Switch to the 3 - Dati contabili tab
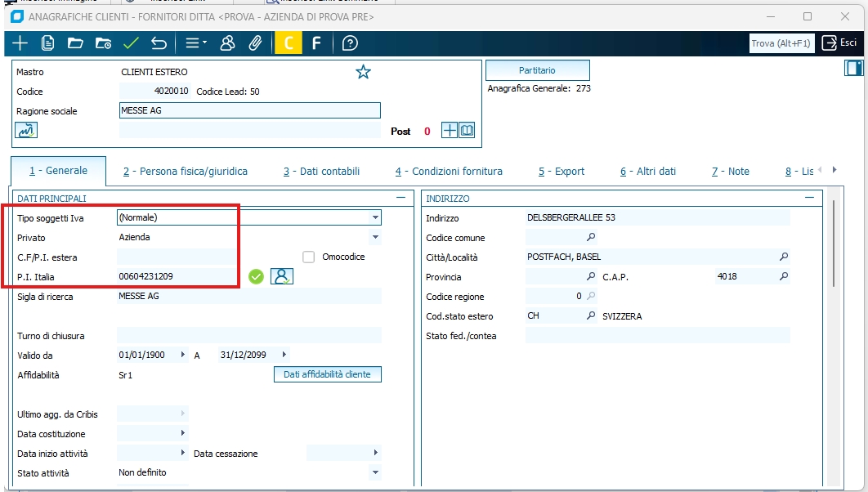The image size is (868, 492). [x=321, y=171]
